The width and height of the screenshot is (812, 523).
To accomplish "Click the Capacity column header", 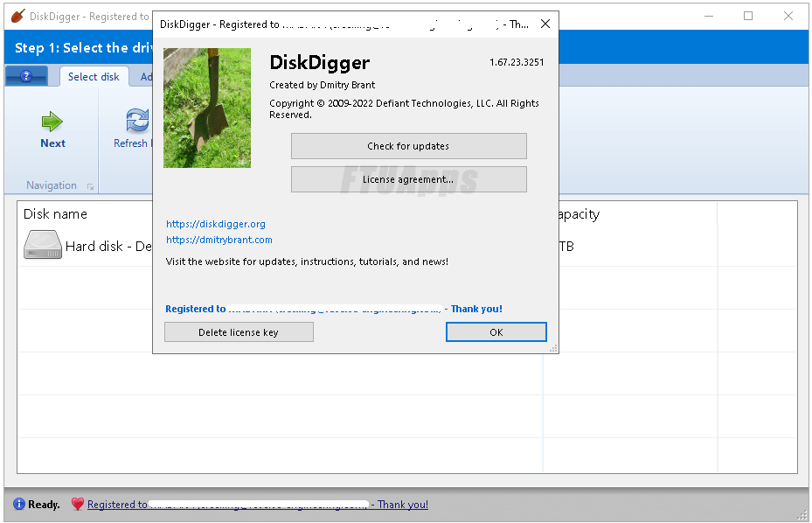I will (579, 214).
